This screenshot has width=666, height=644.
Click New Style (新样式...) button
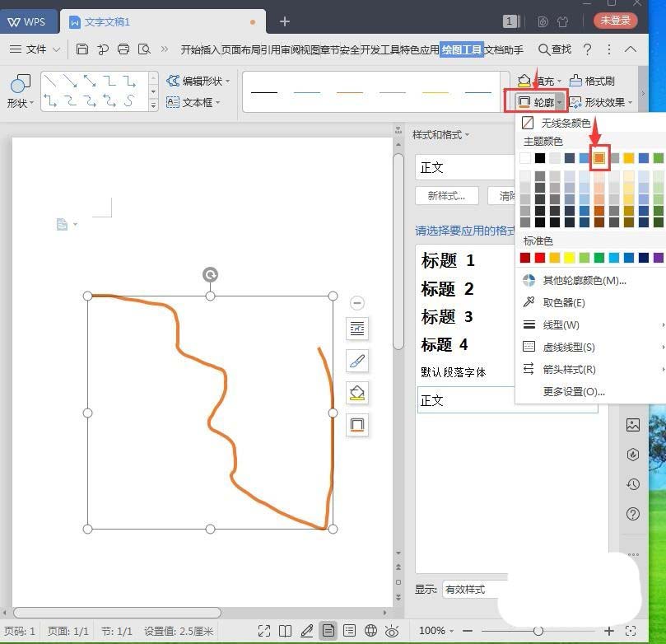point(446,195)
